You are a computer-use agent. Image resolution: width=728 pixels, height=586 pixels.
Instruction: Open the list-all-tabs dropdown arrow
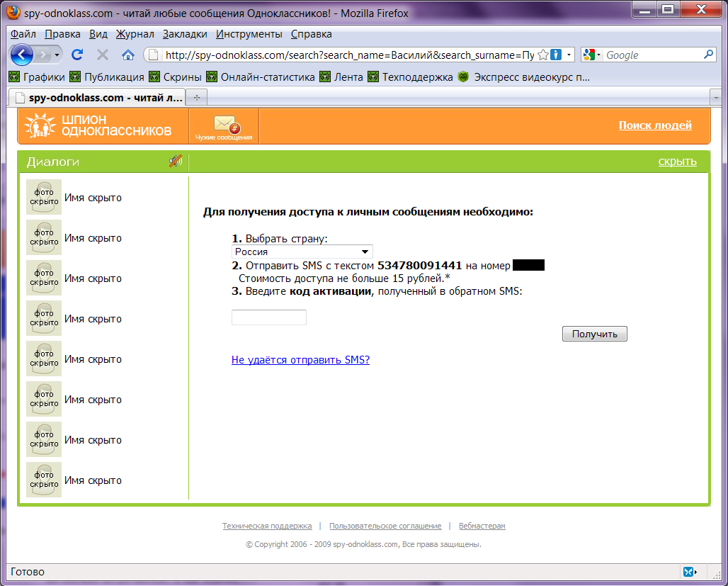(x=715, y=98)
